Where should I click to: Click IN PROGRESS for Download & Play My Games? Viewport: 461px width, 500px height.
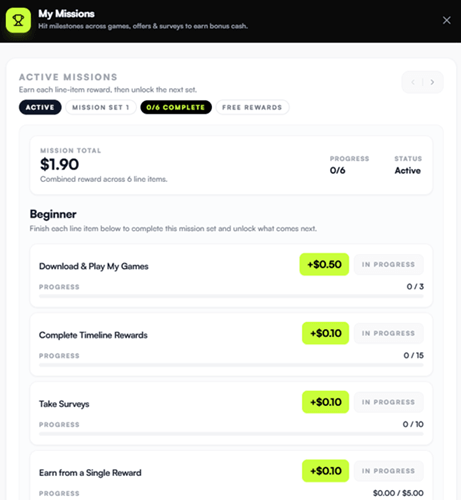[x=388, y=264]
